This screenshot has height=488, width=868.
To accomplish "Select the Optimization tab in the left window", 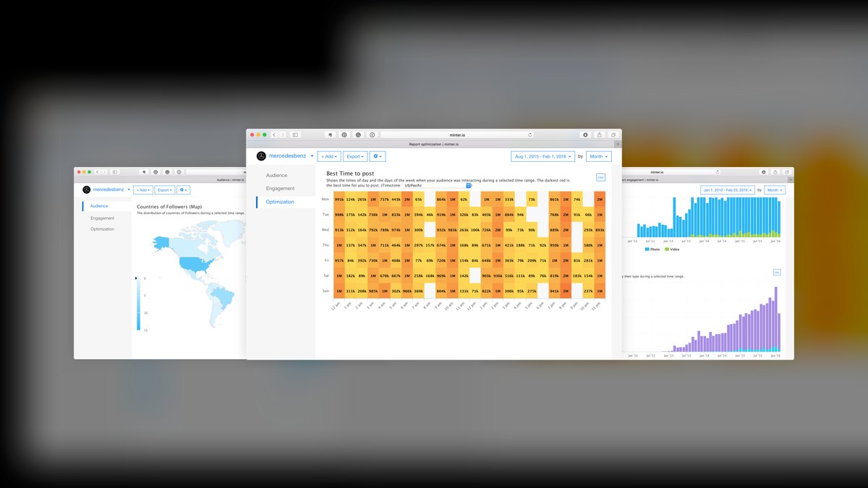I will click(102, 229).
